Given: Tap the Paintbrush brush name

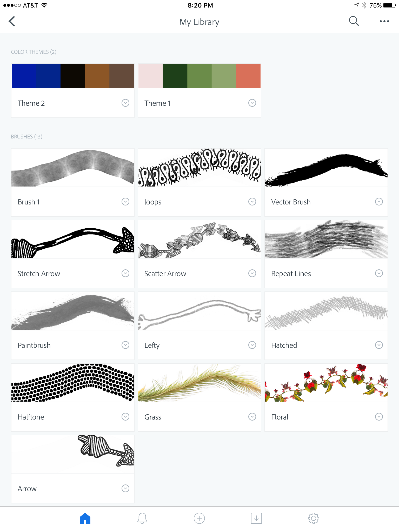Looking at the screenshot, I should pyautogui.click(x=34, y=345).
